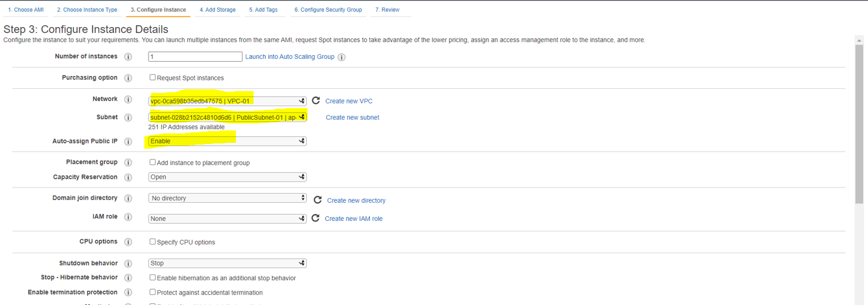868x305 pixels.
Task: Check Add instance to placement group
Action: 153,162
